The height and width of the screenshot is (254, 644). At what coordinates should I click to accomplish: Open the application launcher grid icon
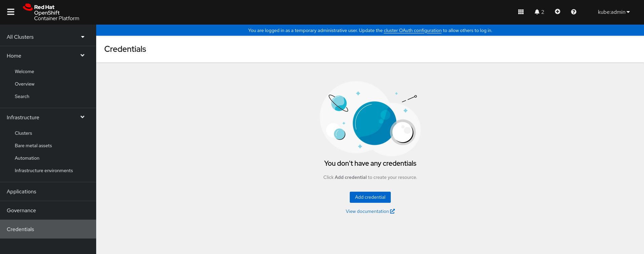[x=521, y=12]
